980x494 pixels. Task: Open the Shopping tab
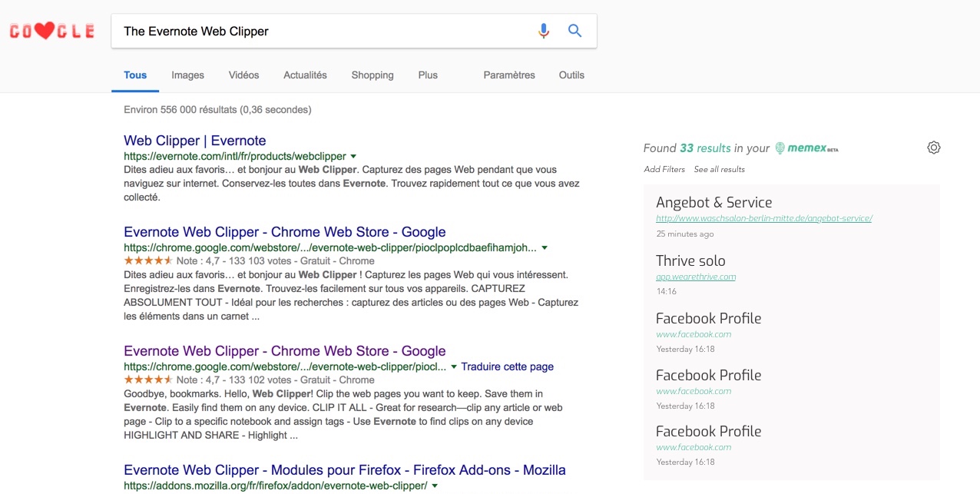pos(372,75)
